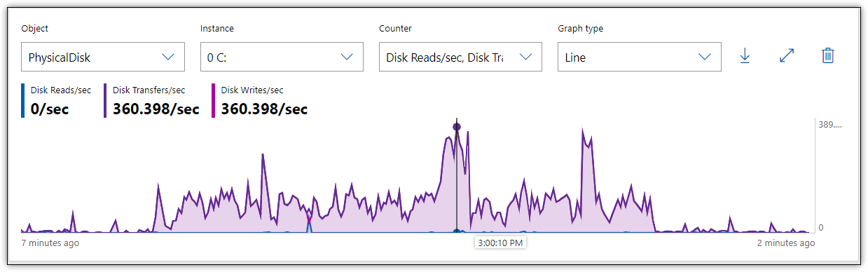Open the Counter dropdown with Disk Reads/sec
The width and height of the screenshot is (868, 272).
pyautogui.click(x=460, y=57)
